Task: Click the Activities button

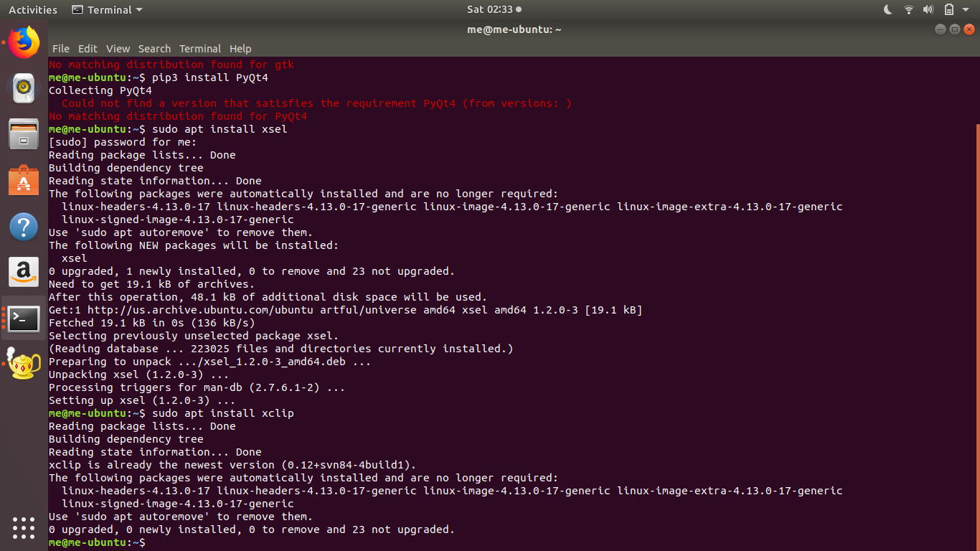Action: [32, 9]
